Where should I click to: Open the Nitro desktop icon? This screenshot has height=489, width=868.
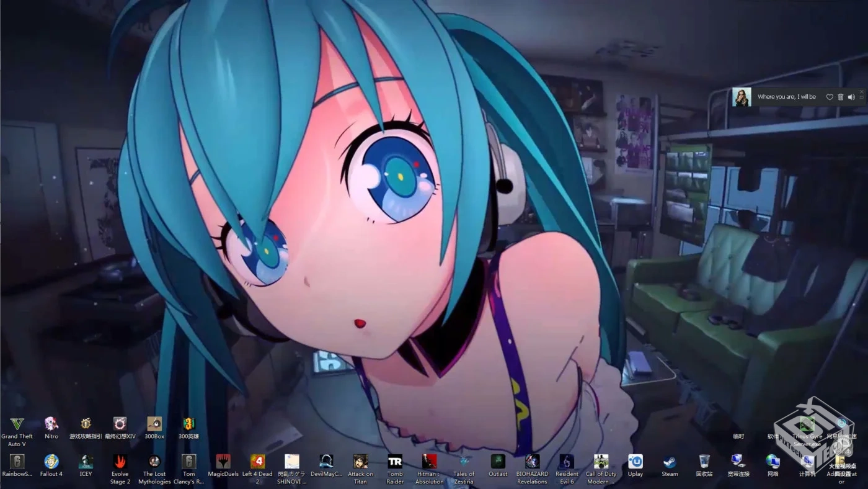51,424
